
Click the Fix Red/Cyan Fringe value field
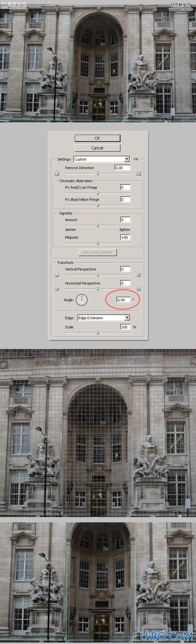coord(125,187)
